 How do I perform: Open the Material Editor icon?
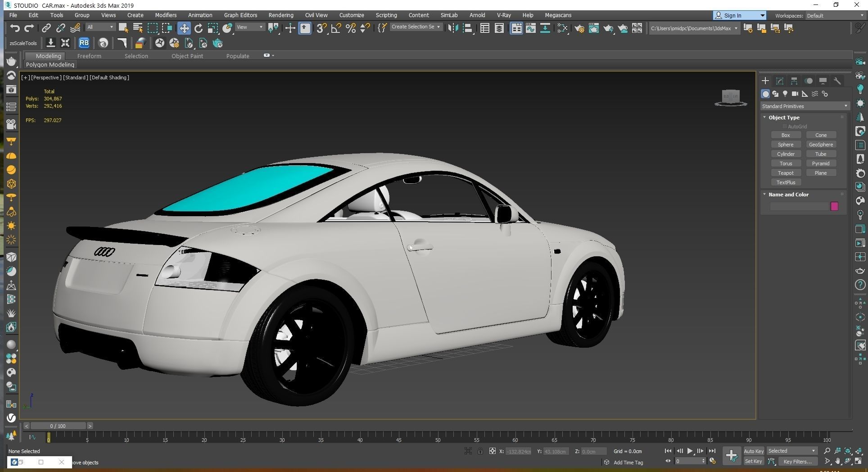(562, 28)
